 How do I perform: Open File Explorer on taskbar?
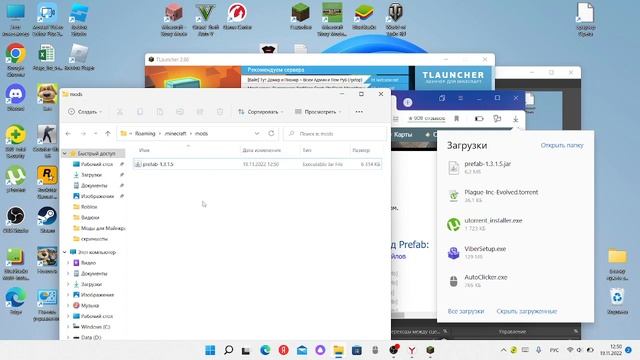[338, 350]
